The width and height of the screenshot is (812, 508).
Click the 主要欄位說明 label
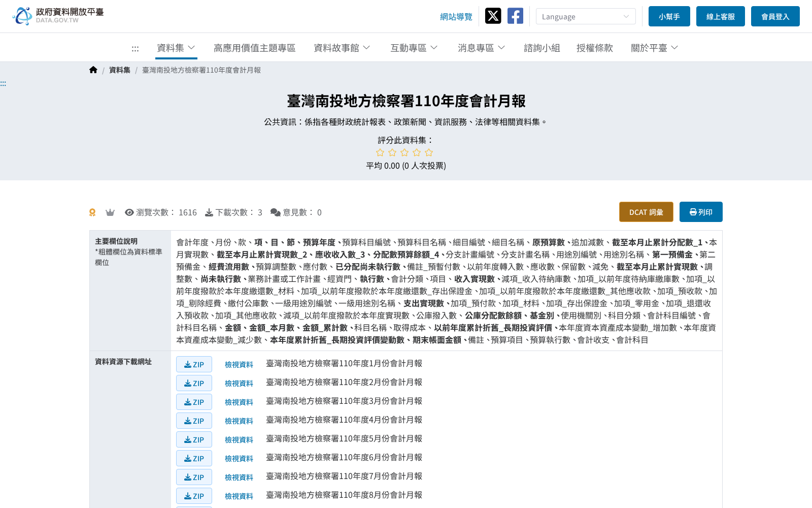click(116, 241)
